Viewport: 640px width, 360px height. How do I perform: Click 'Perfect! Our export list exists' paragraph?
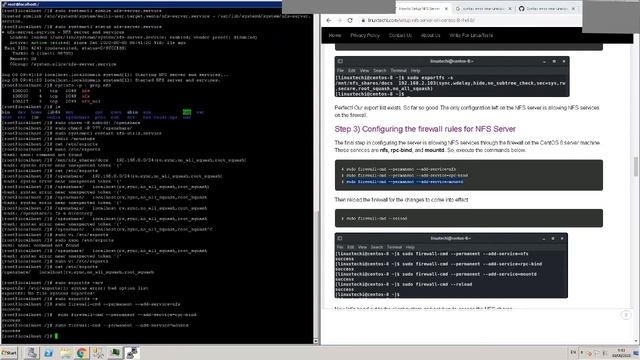click(x=467, y=111)
